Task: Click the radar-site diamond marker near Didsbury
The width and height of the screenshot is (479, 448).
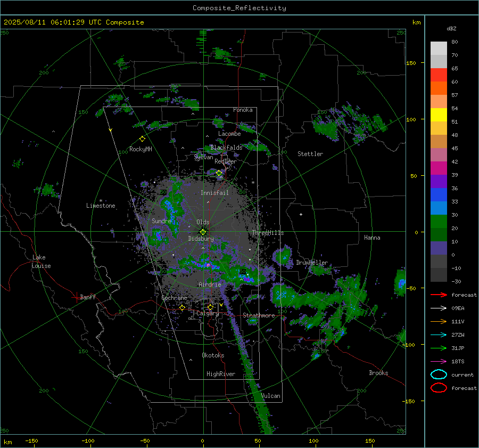Action: coord(203,232)
